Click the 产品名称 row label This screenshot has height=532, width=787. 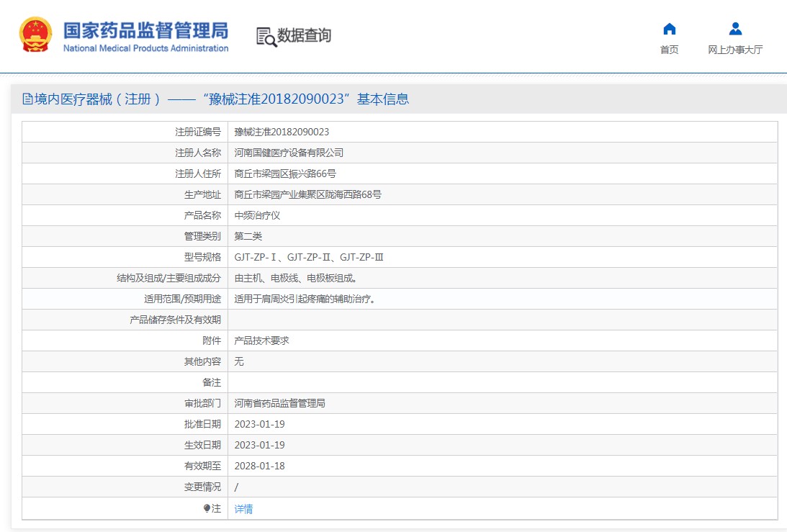(202, 215)
